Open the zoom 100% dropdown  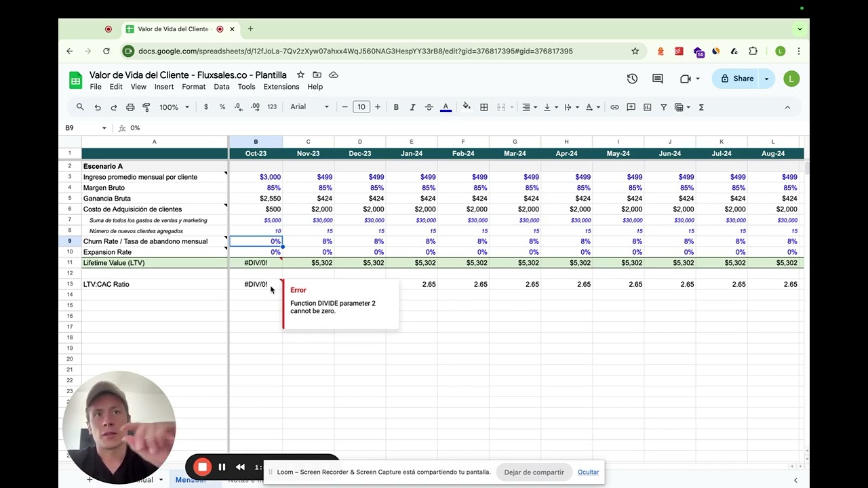[x=174, y=107]
